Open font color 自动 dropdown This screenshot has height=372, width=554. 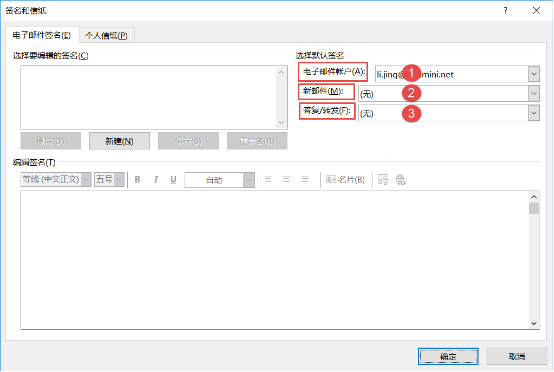pyautogui.click(x=249, y=180)
